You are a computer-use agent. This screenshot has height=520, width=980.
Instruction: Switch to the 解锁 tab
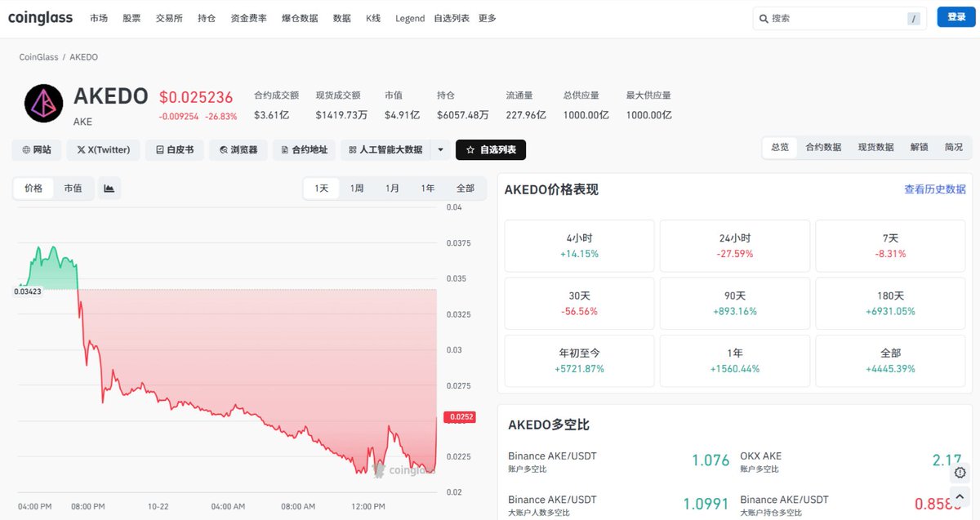pos(919,148)
